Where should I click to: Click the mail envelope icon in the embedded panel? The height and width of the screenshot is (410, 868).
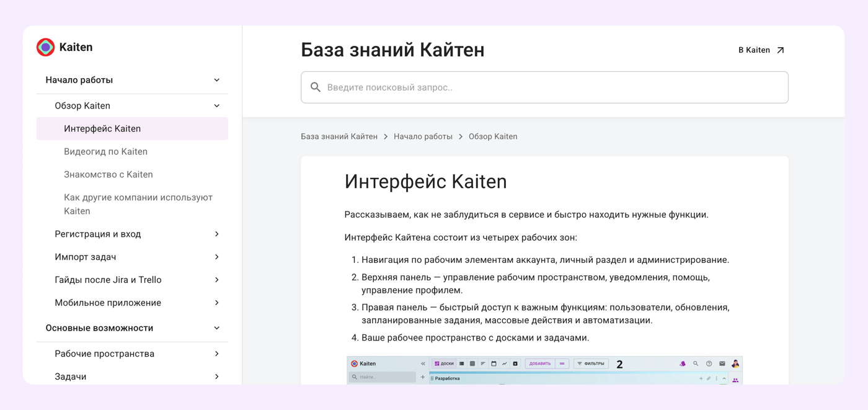(x=722, y=364)
